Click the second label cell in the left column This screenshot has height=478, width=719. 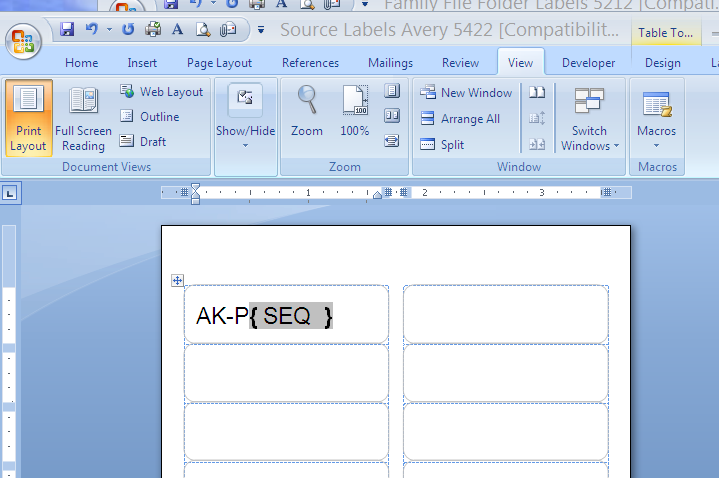tap(287, 373)
